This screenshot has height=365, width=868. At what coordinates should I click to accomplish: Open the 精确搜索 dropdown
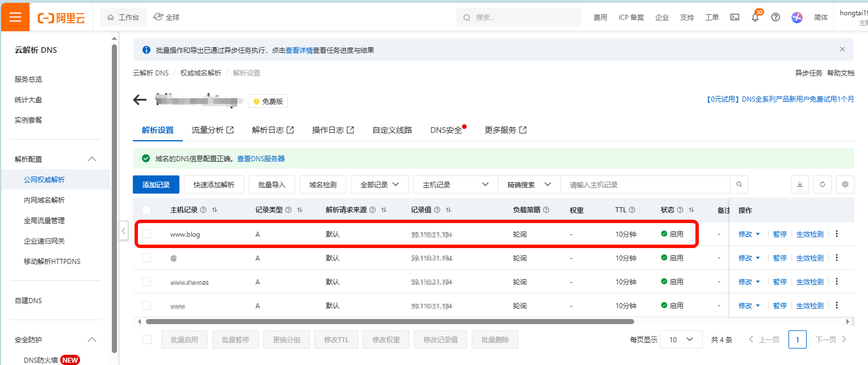(x=529, y=184)
